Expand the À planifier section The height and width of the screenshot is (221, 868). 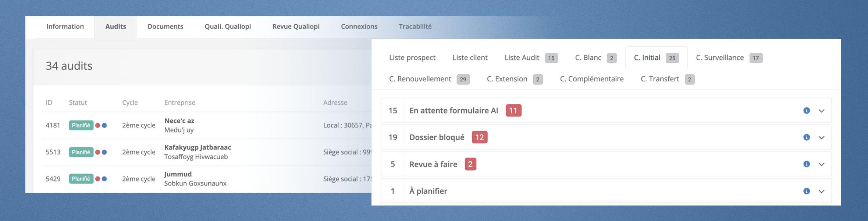pos(821,192)
